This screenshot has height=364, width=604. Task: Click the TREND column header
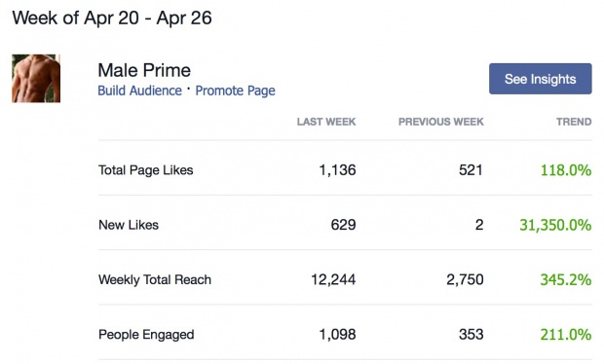[574, 122]
